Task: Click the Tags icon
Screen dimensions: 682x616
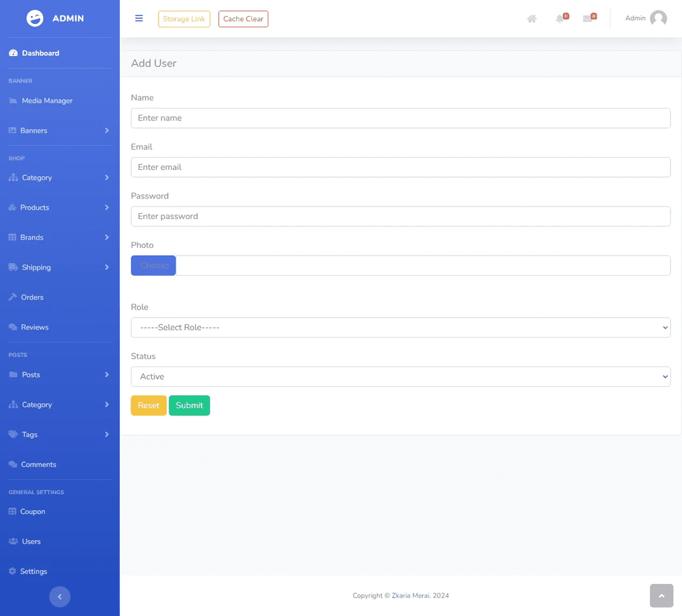Action: coord(13,435)
